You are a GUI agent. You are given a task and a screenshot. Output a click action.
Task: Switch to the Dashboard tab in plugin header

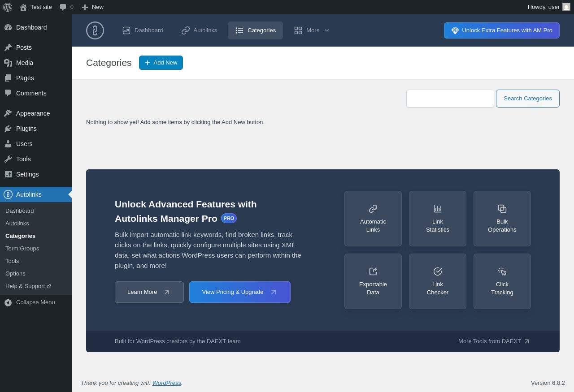click(x=143, y=30)
